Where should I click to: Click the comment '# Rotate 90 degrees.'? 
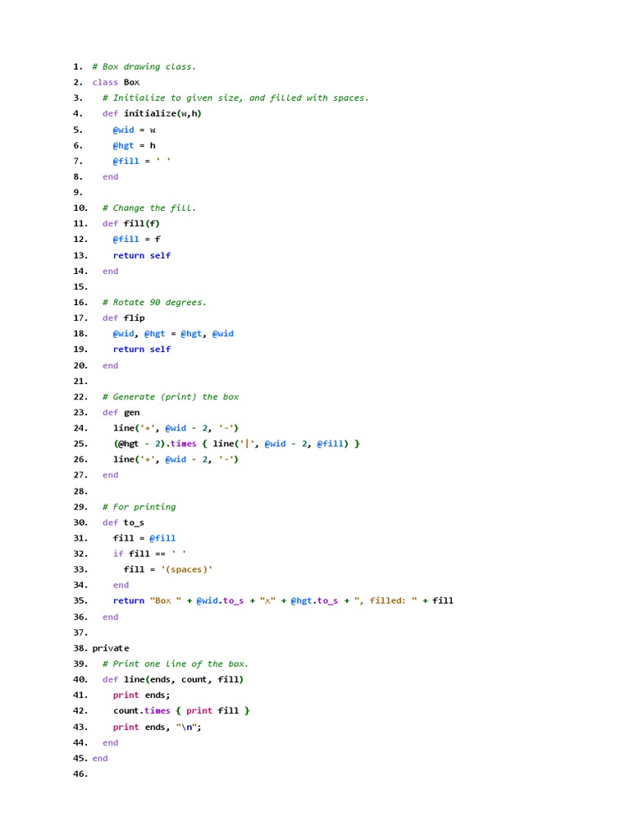[155, 302]
